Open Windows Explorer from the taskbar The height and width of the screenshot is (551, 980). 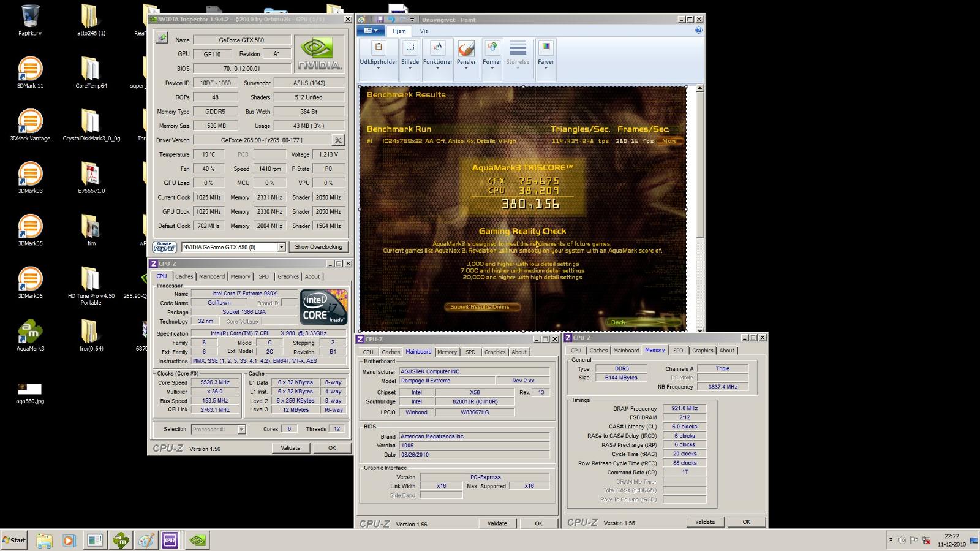pyautogui.click(x=44, y=541)
